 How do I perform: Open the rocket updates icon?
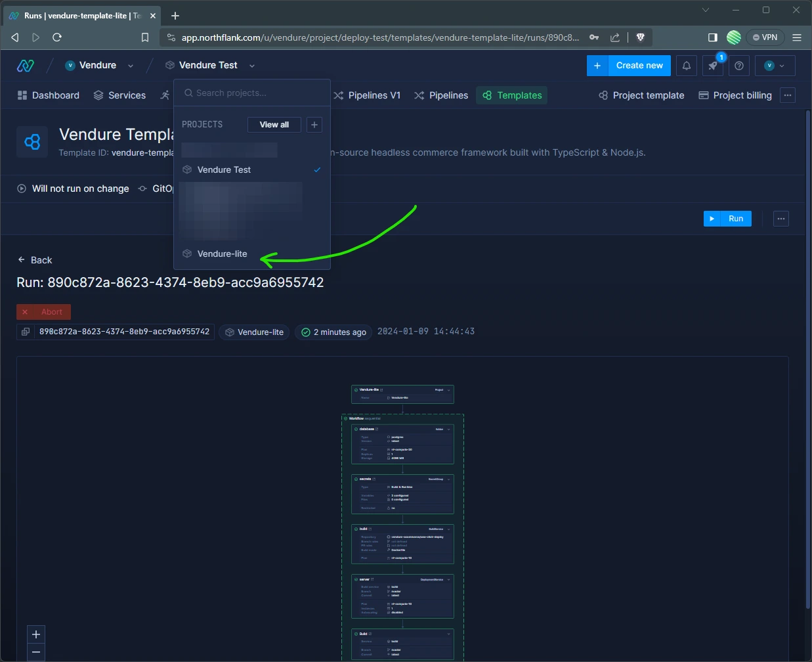coord(712,66)
